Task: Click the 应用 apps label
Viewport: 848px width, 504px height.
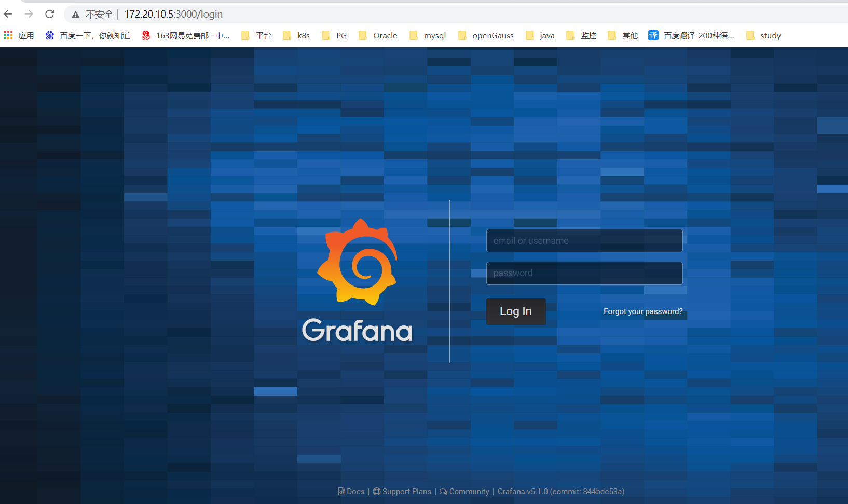Action: [26, 35]
